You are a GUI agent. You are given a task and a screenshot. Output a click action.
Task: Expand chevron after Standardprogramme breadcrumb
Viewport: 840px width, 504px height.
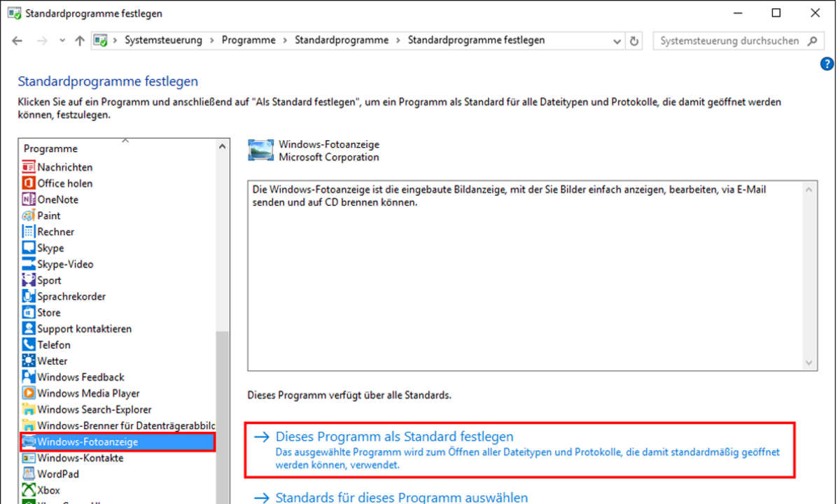[398, 41]
